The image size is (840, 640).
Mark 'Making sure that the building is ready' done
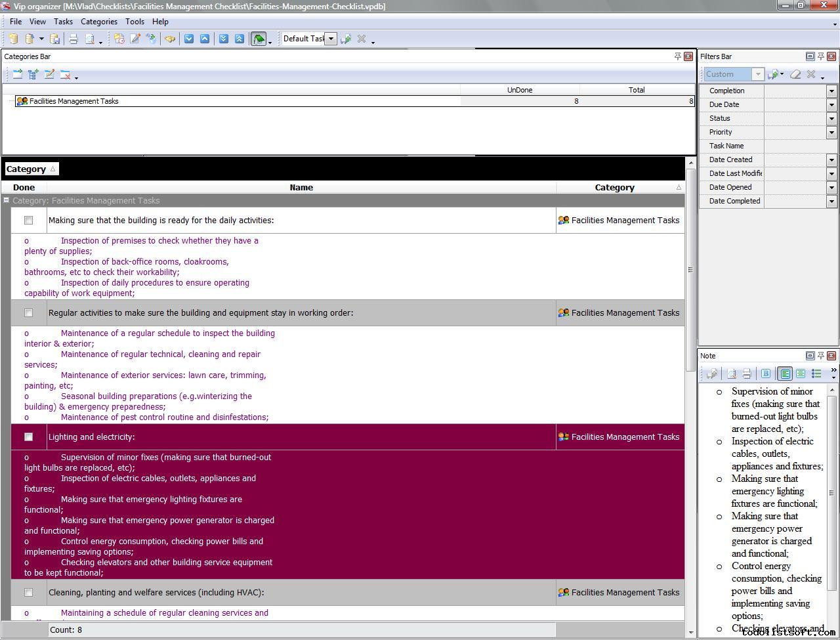(28, 221)
